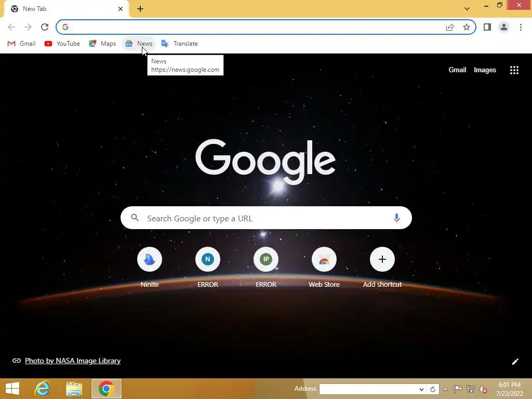The height and width of the screenshot is (399, 532).
Task: Open the side panel icon
Action: click(x=487, y=27)
